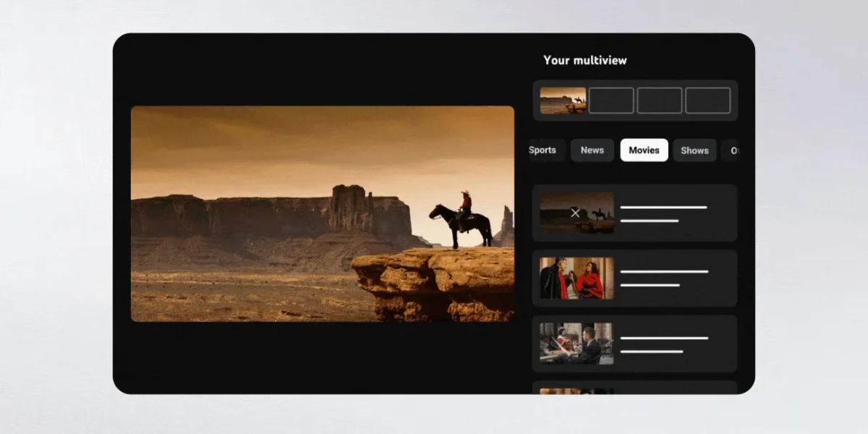Add a stream to the second multiview slot

(x=611, y=100)
